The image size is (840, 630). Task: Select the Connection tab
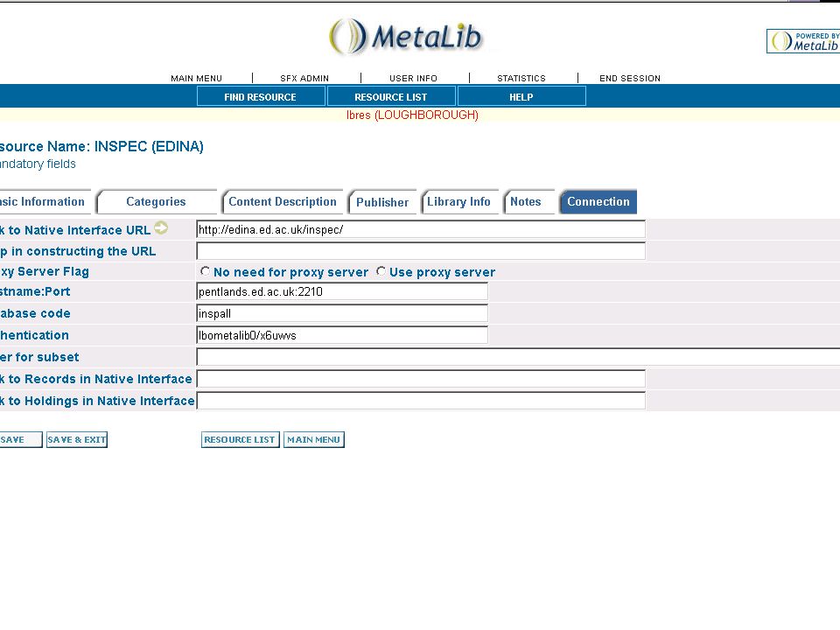pos(598,202)
